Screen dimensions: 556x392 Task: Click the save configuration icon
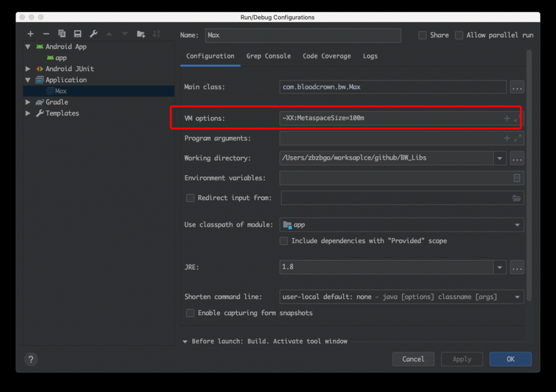[x=78, y=34]
